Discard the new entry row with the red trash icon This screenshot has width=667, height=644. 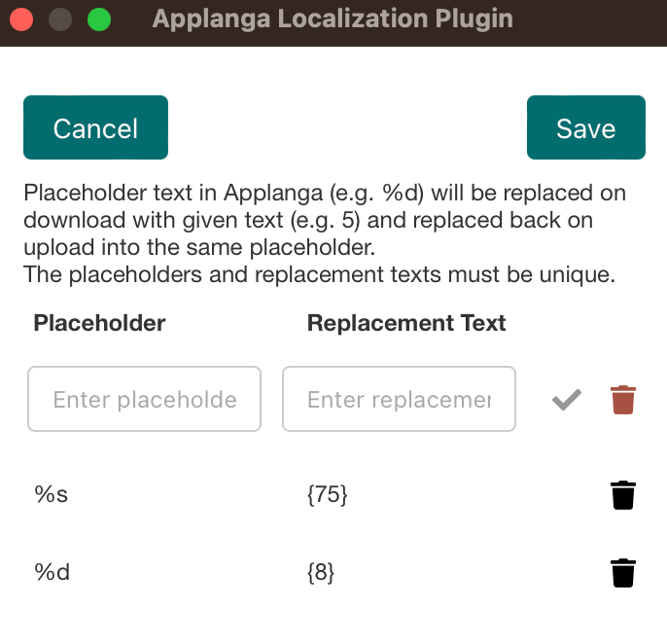(x=623, y=400)
